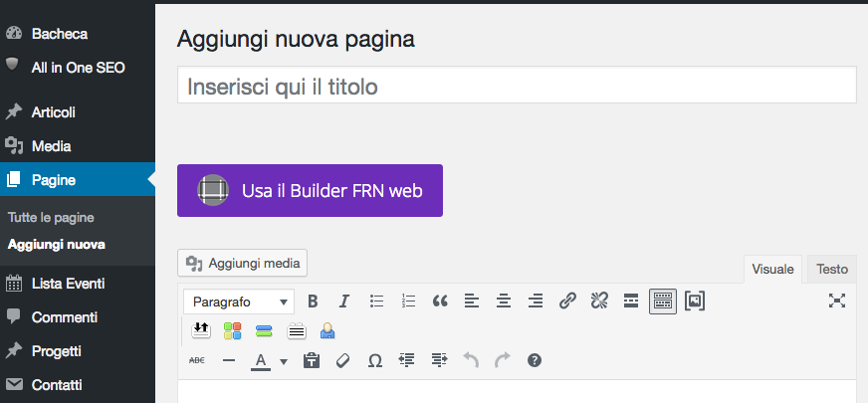Click Usa il Builder FRN web button
Screen dimensions: 868x403
click(310, 190)
